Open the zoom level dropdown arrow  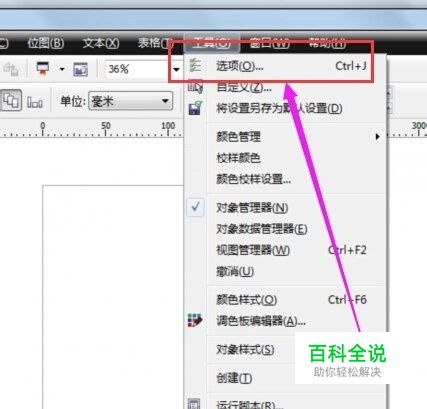176,69
